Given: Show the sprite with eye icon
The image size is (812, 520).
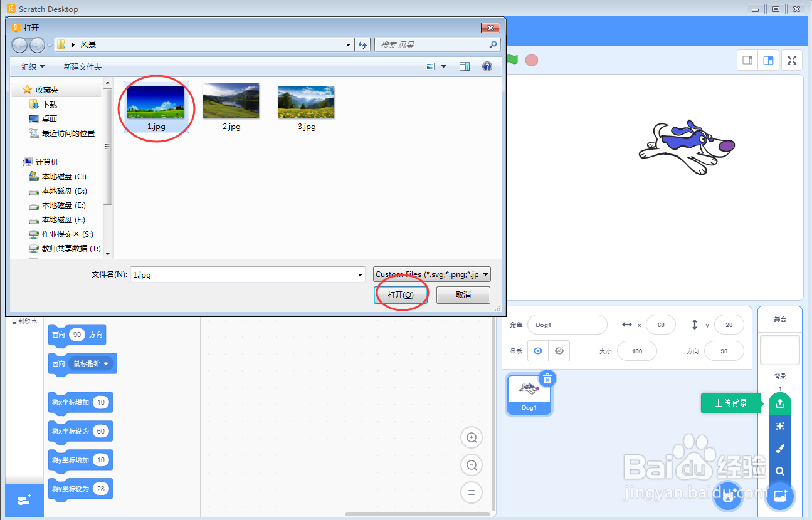Looking at the screenshot, I should [x=538, y=351].
